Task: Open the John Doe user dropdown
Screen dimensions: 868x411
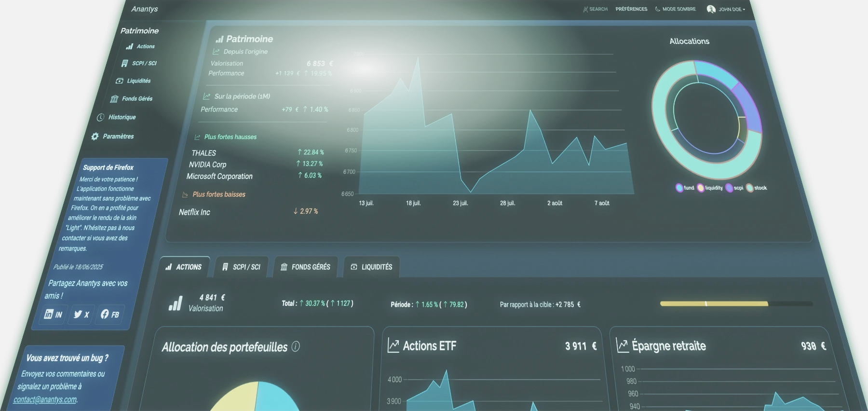Action: point(726,9)
